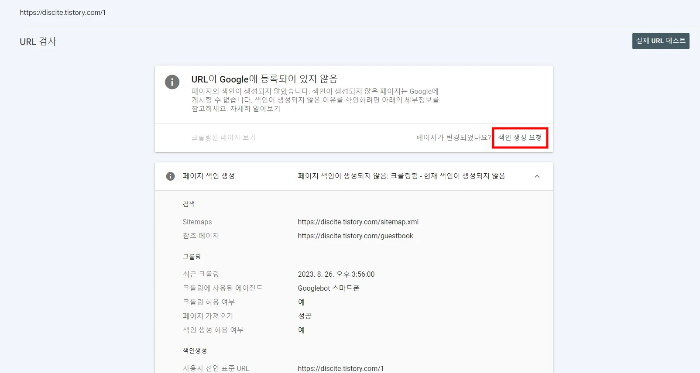Click the '크롤링에 사용된 에이전트' label

click(x=222, y=288)
